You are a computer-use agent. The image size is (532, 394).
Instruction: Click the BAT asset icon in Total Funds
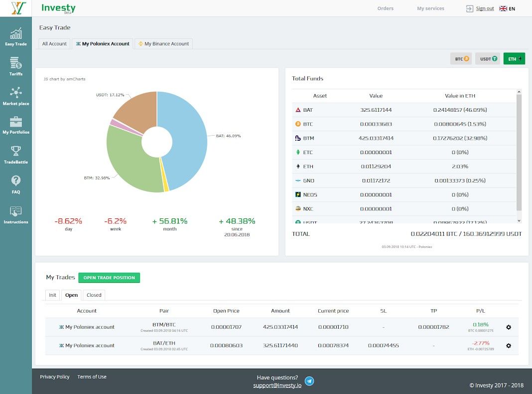coord(298,110)
